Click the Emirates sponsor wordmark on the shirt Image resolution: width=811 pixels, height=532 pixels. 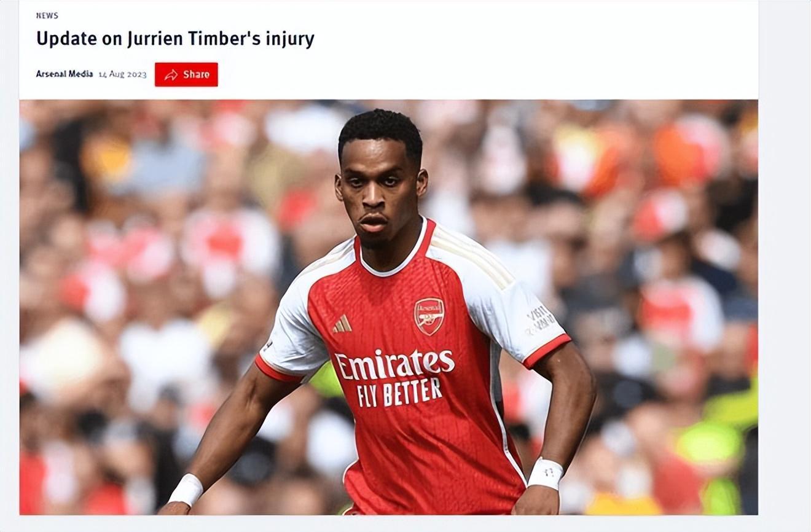(394, 365)
